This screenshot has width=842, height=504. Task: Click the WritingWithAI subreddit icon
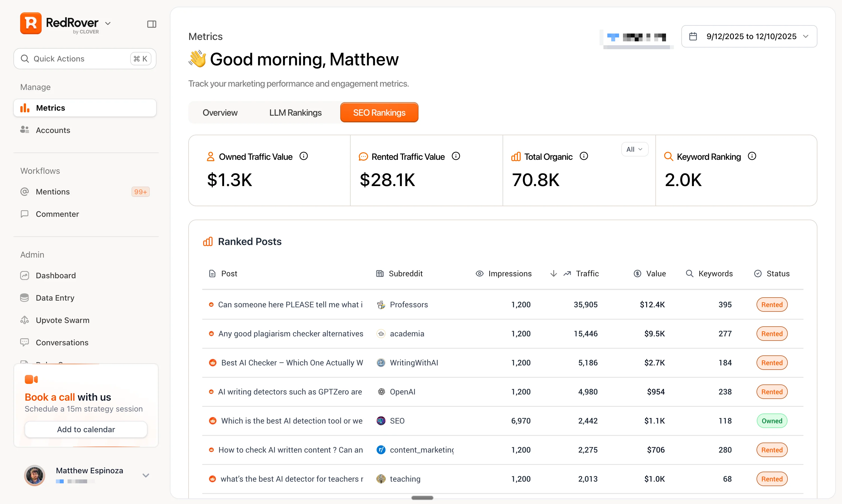[381, 363]
